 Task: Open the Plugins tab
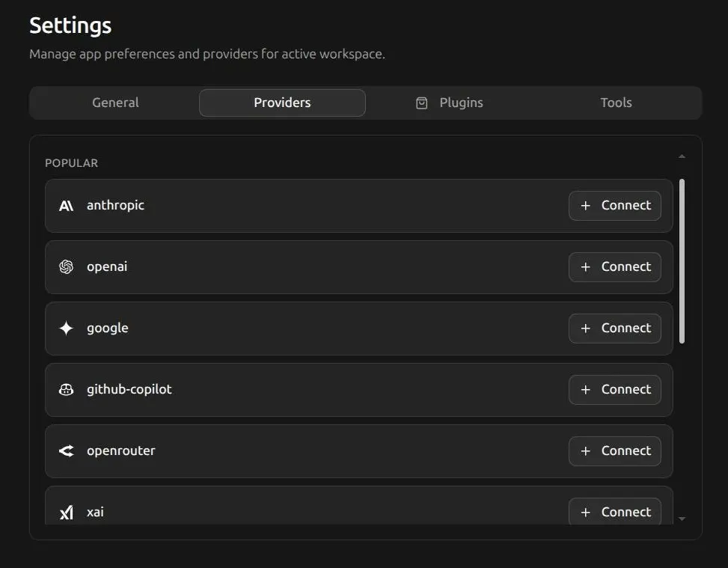click(x=449, y=103)
